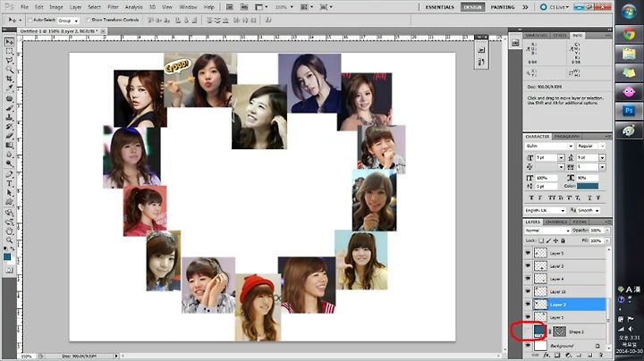
Task: Select the Quick Selection tool
Action: coord(9,70)
